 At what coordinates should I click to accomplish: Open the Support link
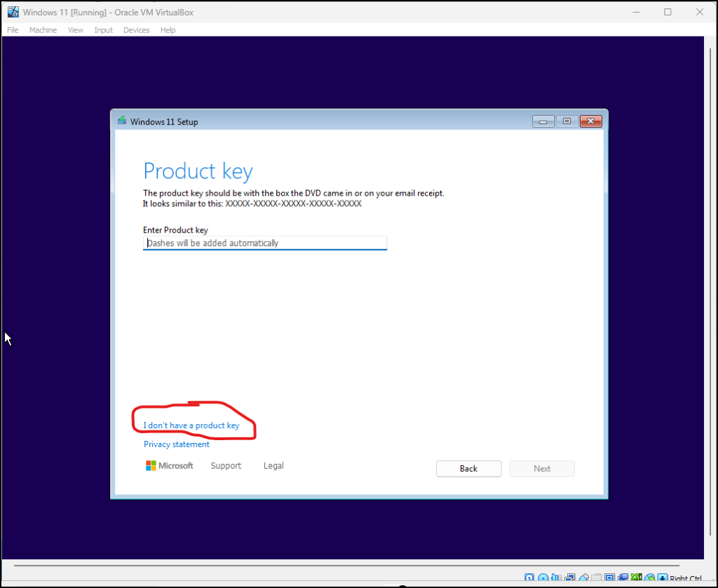point(226,466)
